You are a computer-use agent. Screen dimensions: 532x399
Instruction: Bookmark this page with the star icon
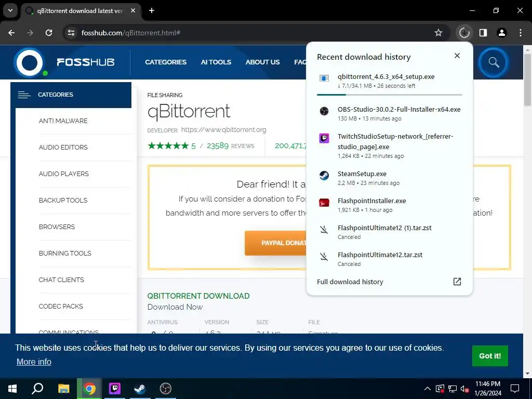(438, 33)
